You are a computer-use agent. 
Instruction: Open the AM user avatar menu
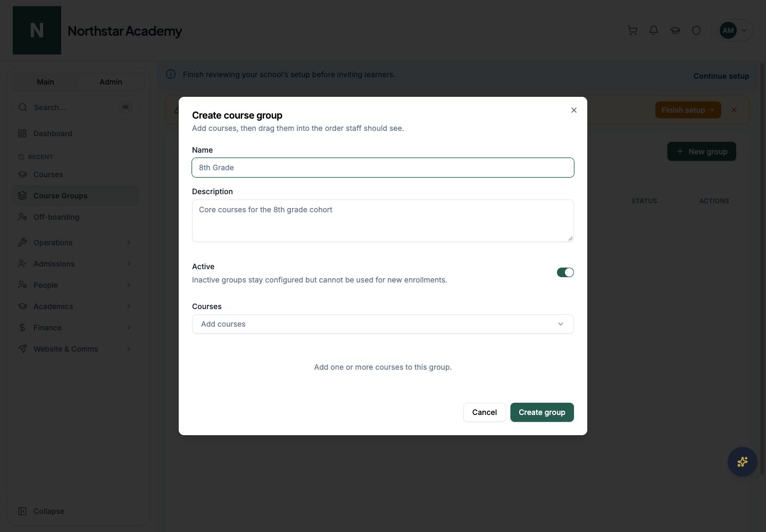[735, 30]
